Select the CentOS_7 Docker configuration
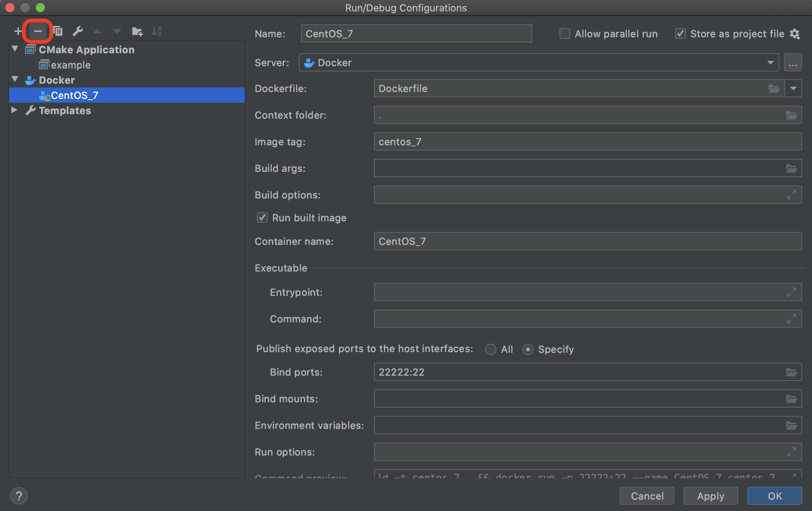The image size is (812, 511). (75, 95)
